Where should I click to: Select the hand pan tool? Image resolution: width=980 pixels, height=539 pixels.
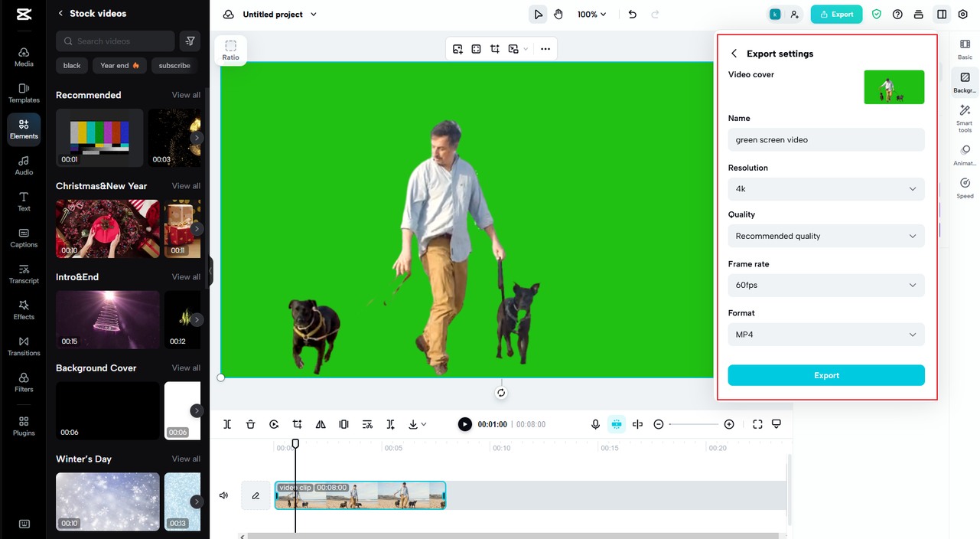click(558, 15)
